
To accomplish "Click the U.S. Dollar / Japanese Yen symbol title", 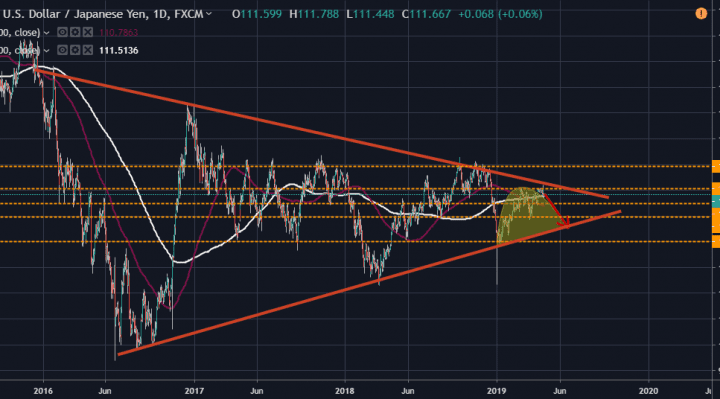I will click(75, 14).
